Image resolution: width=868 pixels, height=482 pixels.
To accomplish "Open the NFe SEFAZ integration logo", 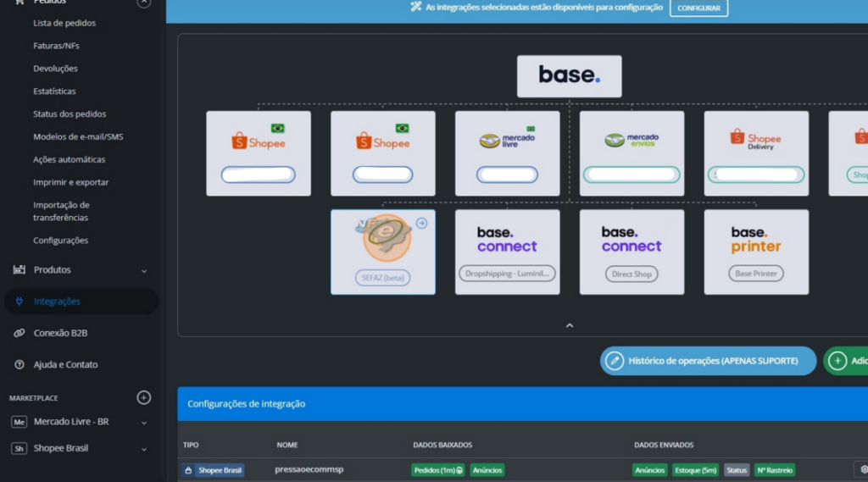I will tap(386, 238).
